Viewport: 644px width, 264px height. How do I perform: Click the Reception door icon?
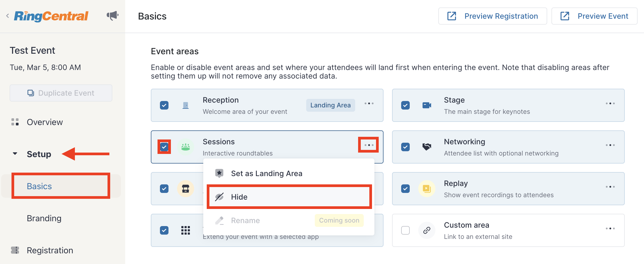pos(186,105)
